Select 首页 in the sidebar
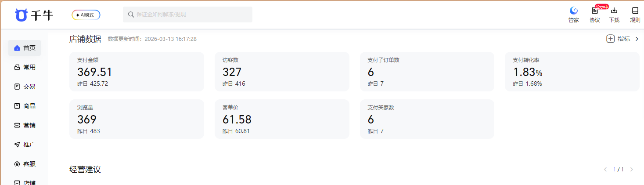 25,48
